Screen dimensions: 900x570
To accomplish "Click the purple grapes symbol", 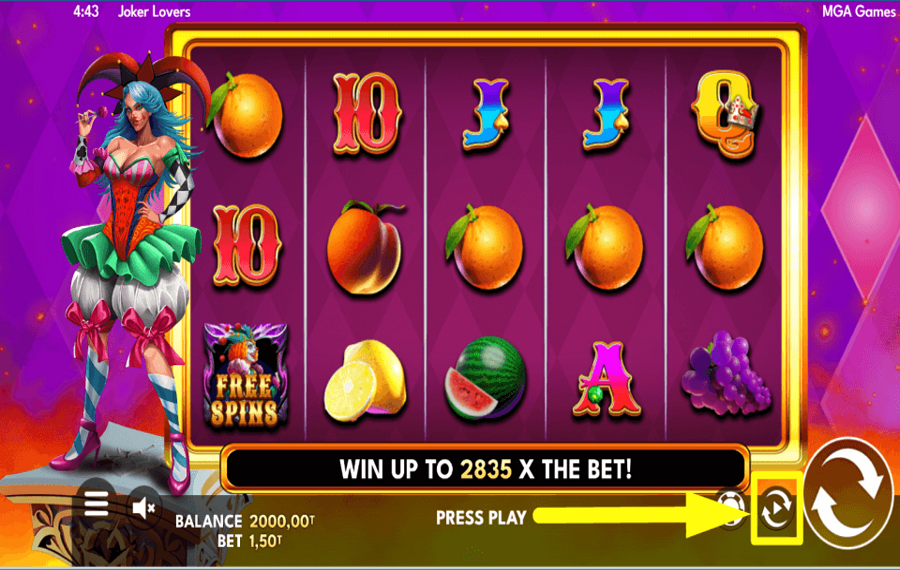I will coord(727,373).
